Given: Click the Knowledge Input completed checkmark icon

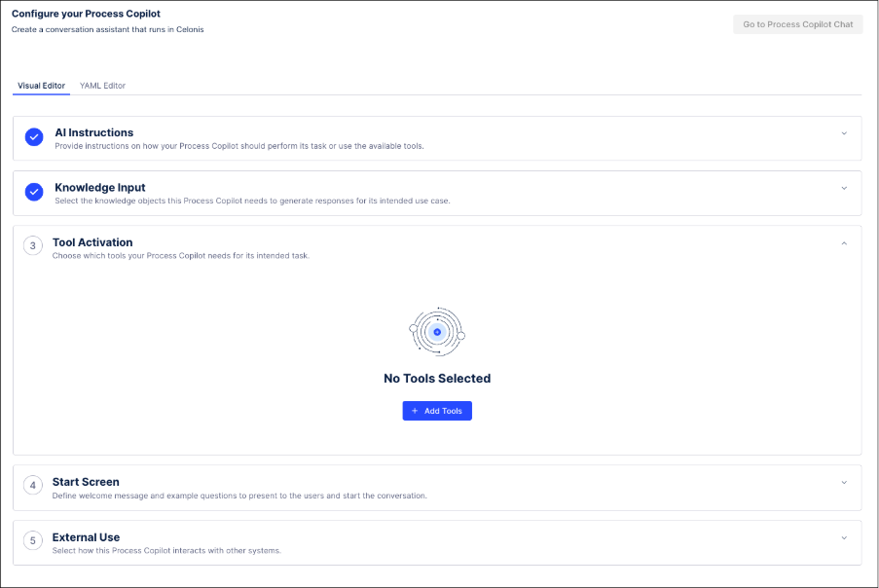Looking at the screenshot, I should (x=34, y=192).
